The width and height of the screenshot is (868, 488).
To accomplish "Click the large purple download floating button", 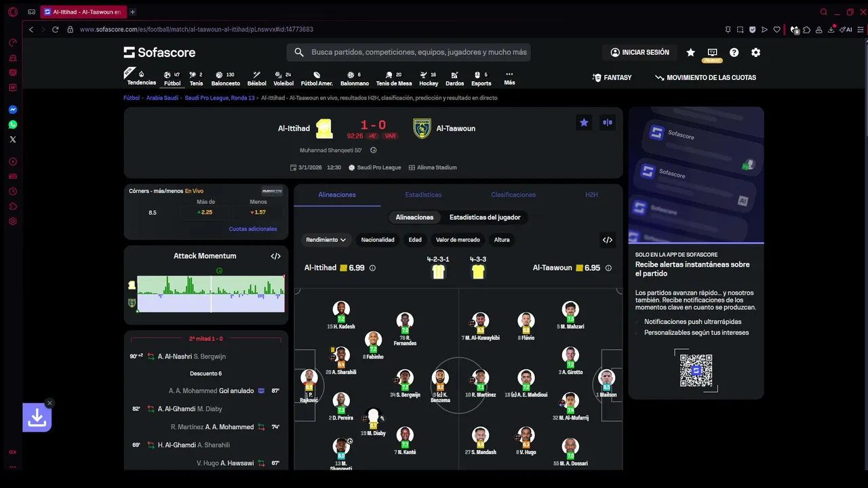I will tap(37, 418).
